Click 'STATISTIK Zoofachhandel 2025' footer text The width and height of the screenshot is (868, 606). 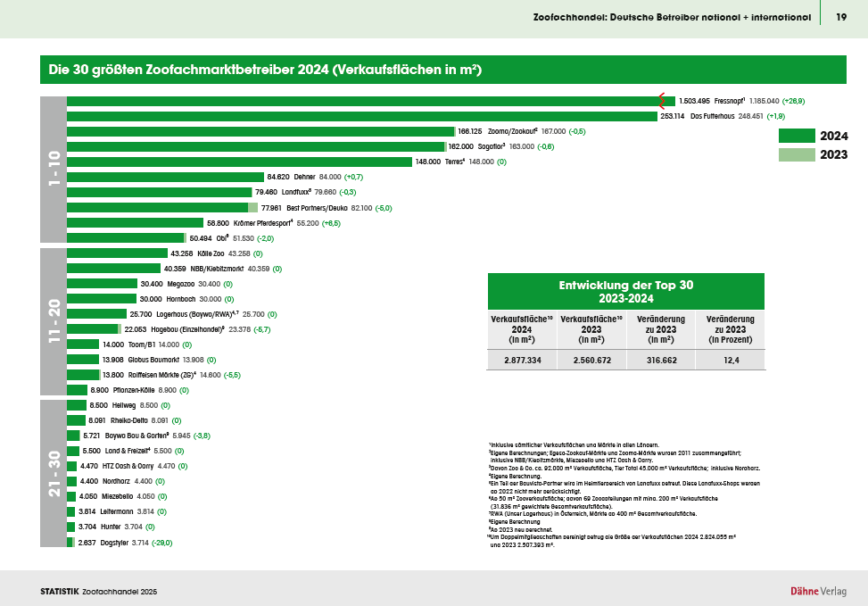click(98, 592)
